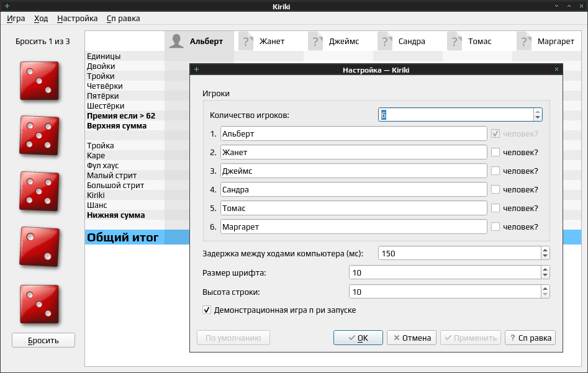Viewport: 588px width, 373px height.
Task: Click the question-mark icon beside Жанет
Action: 246,41
